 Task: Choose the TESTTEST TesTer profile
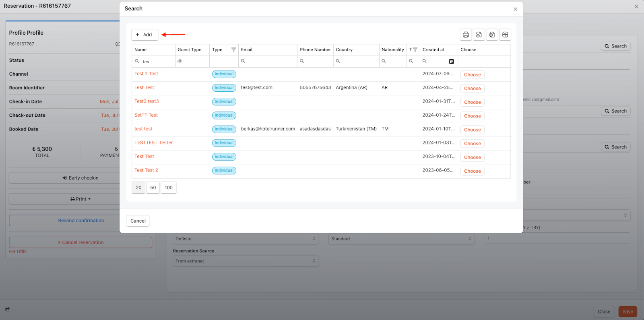(x=472, y=144)
